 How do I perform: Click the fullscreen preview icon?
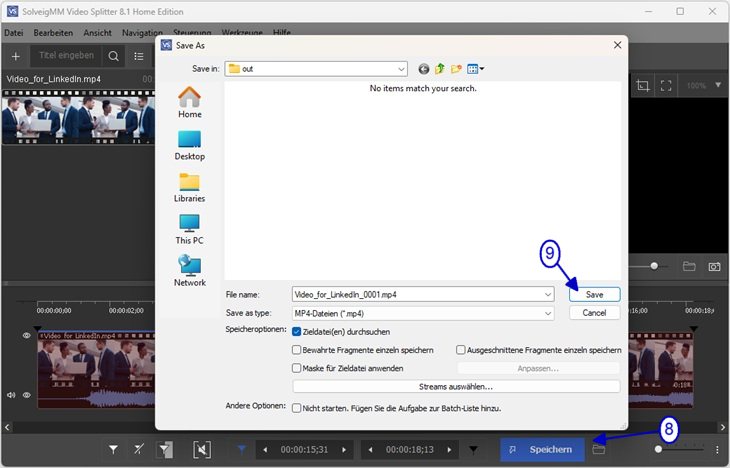(x=666, y=85)
